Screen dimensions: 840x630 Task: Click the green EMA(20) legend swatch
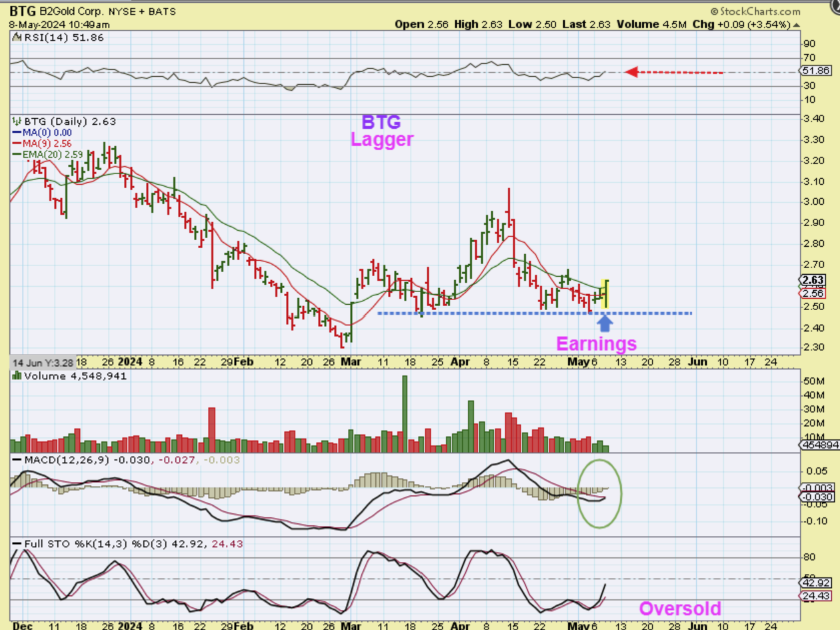17,155
